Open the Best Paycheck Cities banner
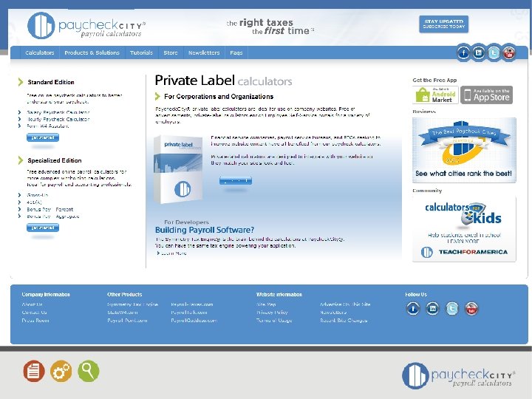 click(464, 150)
